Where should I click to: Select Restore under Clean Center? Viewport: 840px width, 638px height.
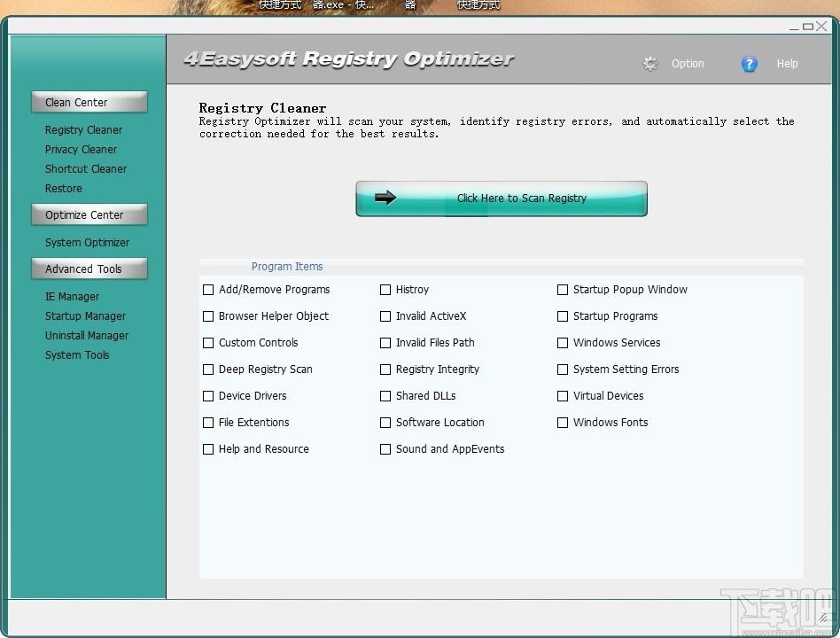63,188
